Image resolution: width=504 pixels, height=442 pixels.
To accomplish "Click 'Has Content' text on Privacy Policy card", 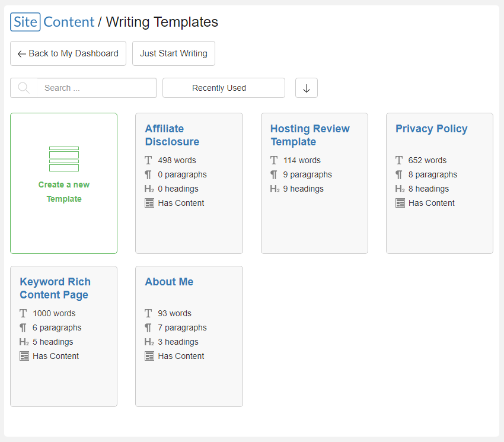I will click(x=431, y=203).
